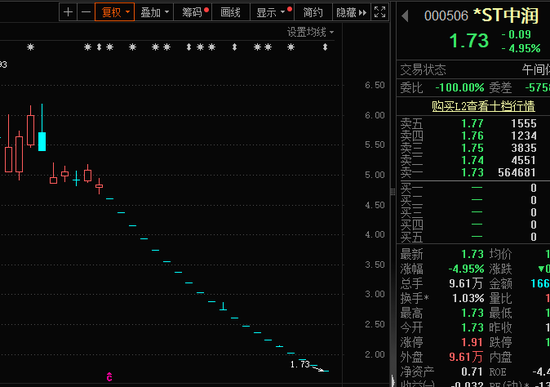550x387 pixels.
Task: Click the panel splitter handle between chart and quotes
Action: 393,192
